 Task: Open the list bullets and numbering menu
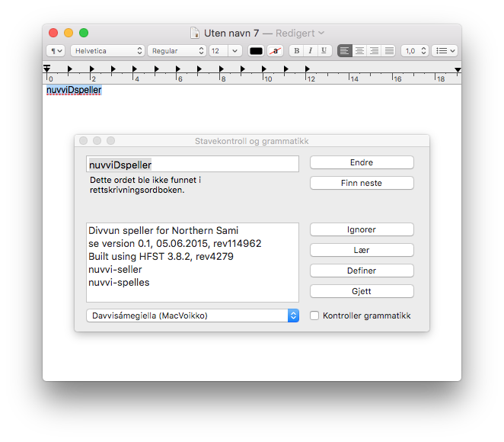(445, 51)
